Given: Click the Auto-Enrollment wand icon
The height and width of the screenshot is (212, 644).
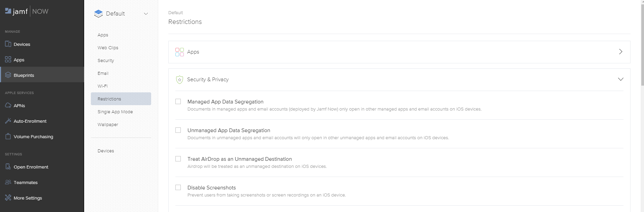Looking at the screenshot, I should [x=8, y=121].
